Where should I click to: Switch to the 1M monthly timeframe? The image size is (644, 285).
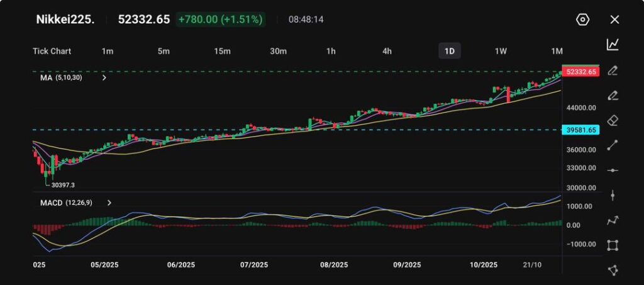coord(557,51)
